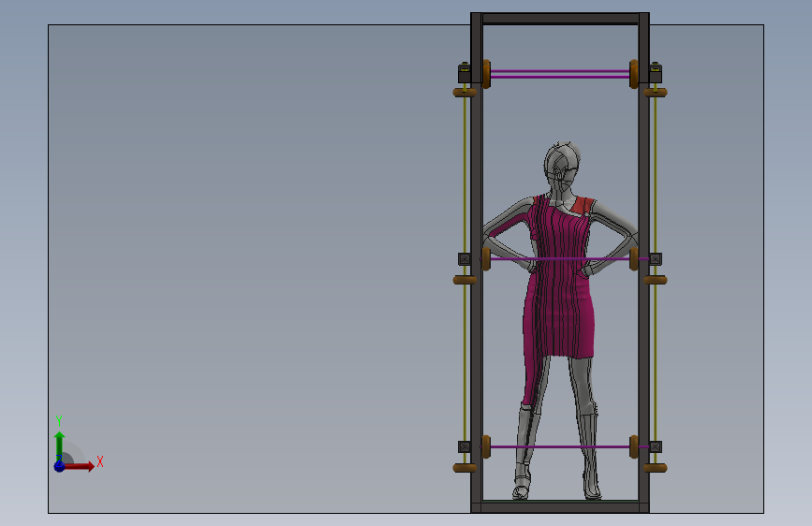Select the middle-left X-marked bracket

click(x=465, y=259)
